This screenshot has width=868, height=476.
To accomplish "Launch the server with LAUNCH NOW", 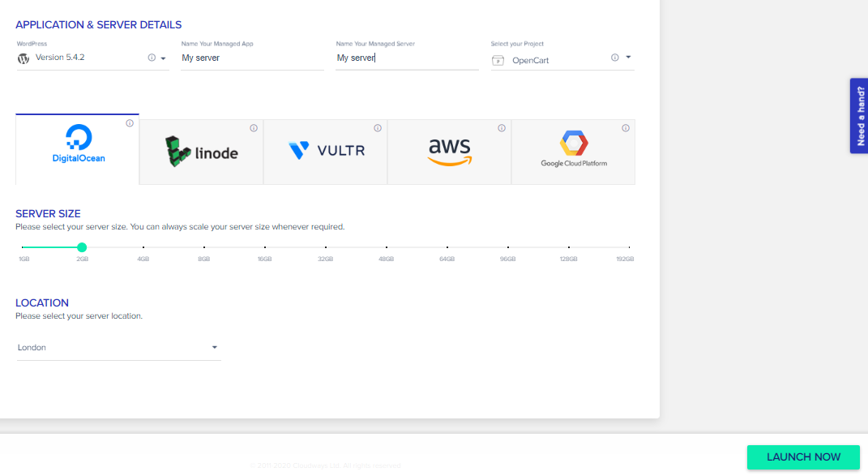I will point(803,457).
